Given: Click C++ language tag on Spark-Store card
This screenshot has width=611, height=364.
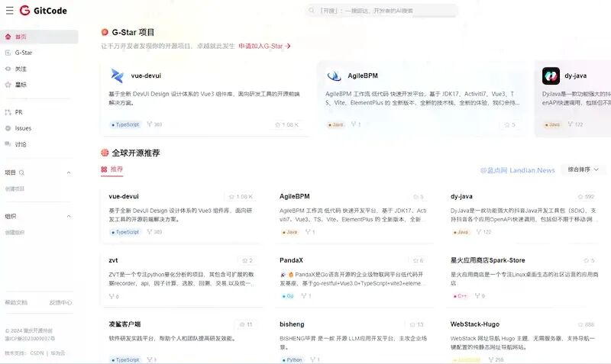Looking at the screenshot, I should pos(460,296).
